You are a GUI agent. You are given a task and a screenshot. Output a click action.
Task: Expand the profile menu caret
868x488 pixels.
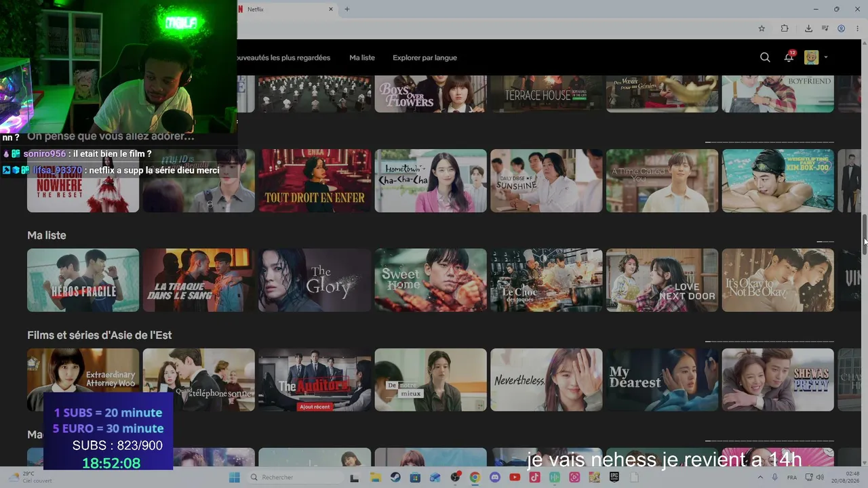click(x=825, y=58)
